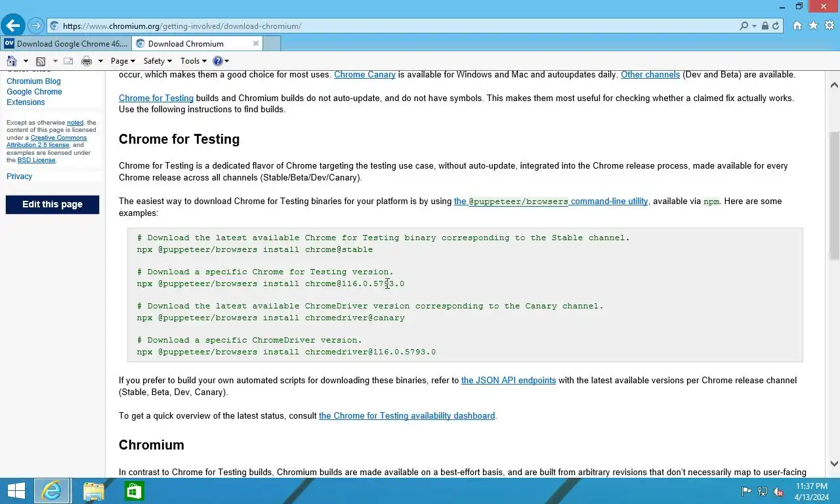Click the 'install chrome@stable' command line
Screen dimensions: 840x504
click(255, 249)
